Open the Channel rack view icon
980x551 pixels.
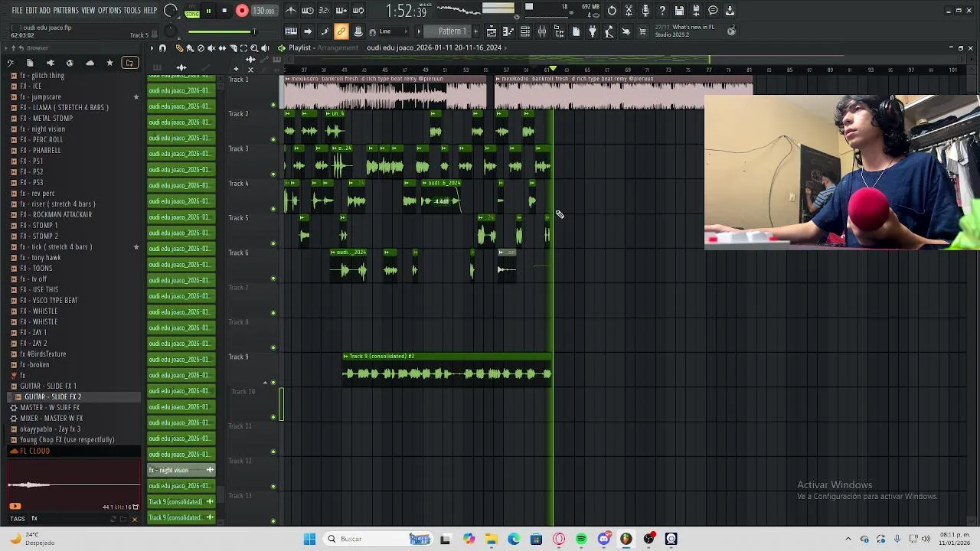tap(525, 31)
